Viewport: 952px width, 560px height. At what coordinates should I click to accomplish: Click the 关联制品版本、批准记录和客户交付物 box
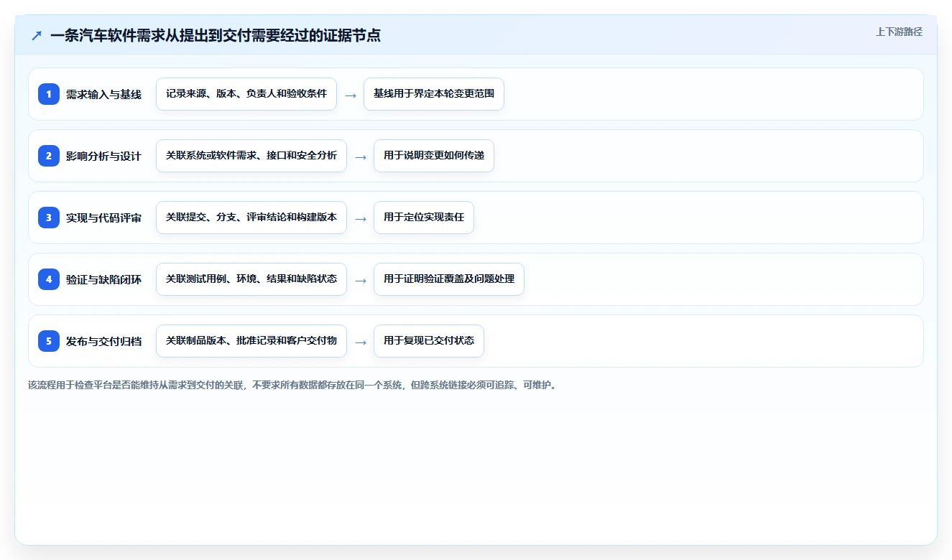coord(251,341)
